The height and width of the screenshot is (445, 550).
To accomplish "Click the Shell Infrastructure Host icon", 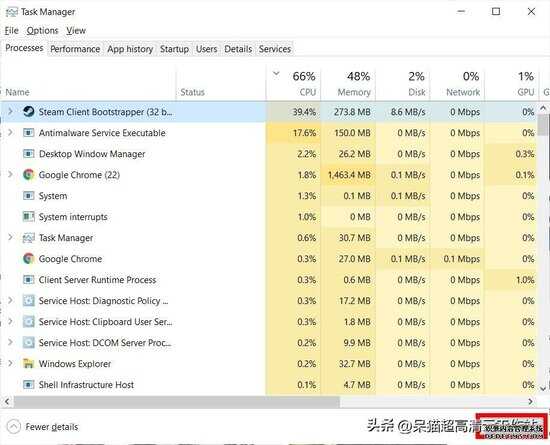I will pos(28,385).
